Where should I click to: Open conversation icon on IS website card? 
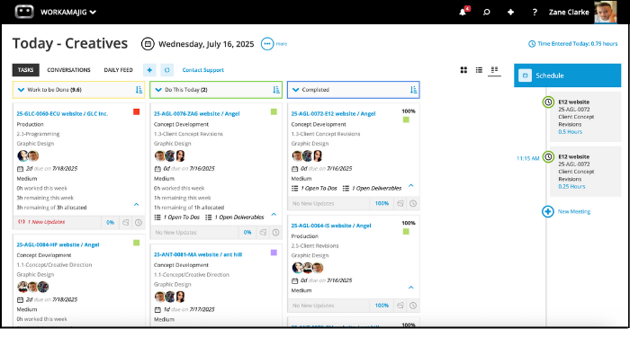(400, 306)
